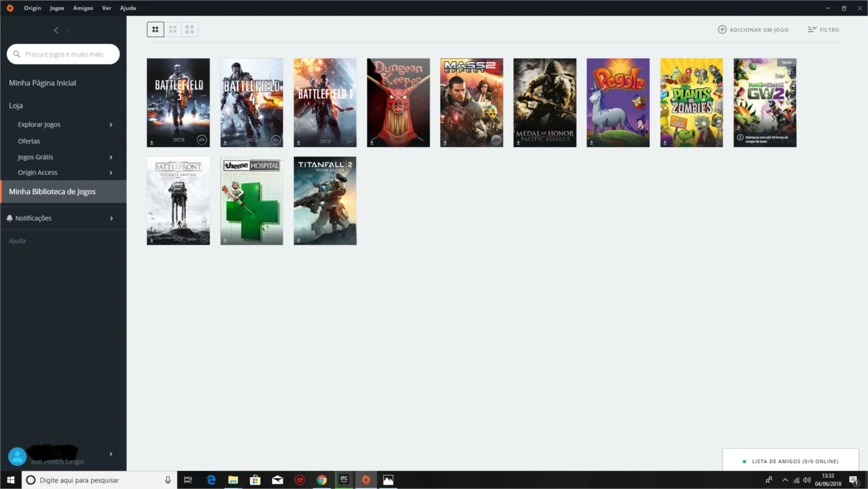This screenshot has width=868, height=489.
Task: Open the Lista de Amigos chat panel
Action: point(790,461)
